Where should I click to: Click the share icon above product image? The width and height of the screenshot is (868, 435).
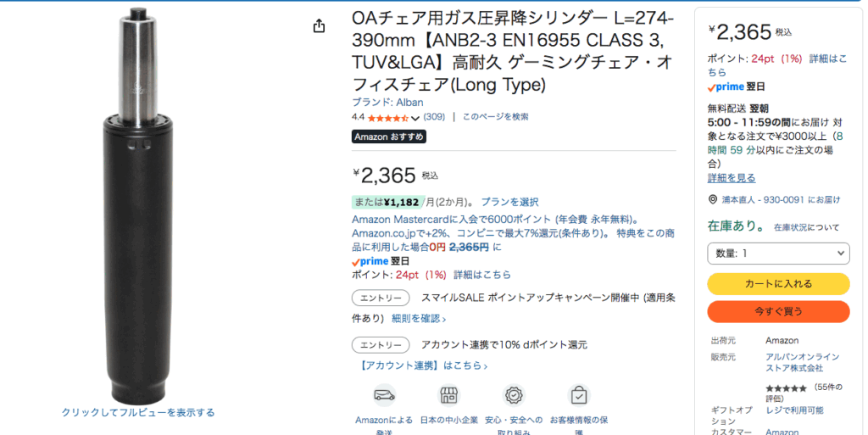[319, 26]
